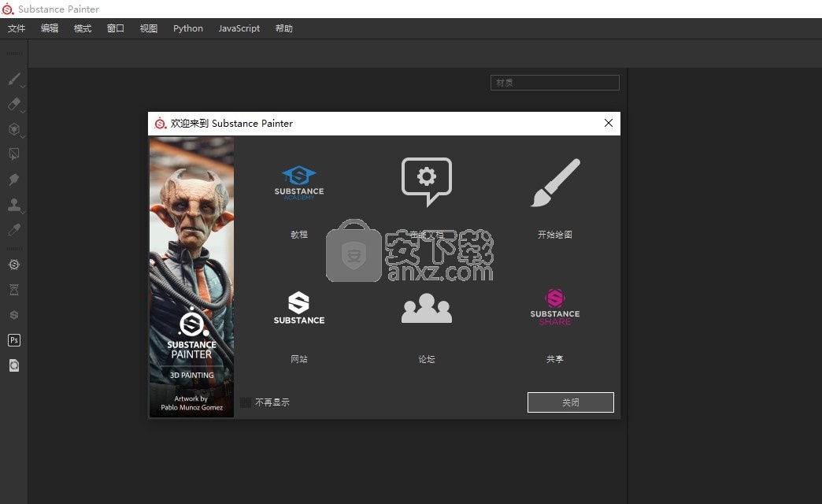The image size is (822, 504).
Task: Open Substance Share icon
Action: (x=555, y=307)
